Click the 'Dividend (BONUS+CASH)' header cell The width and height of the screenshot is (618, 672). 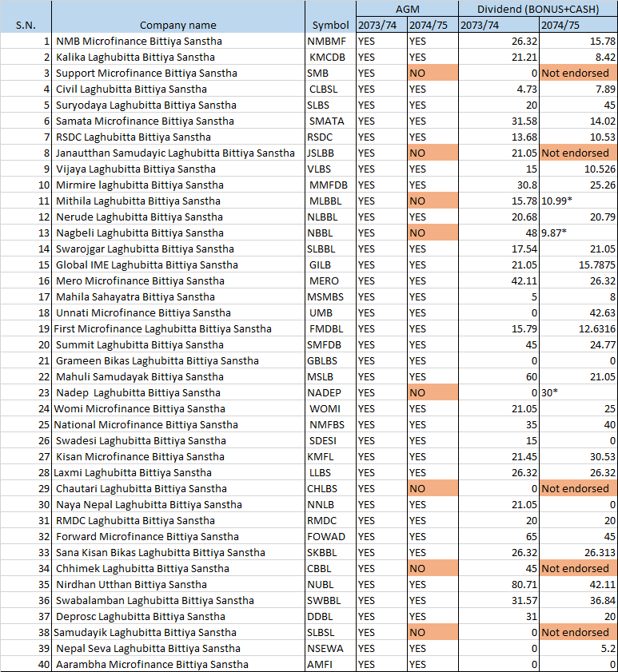coord(538,9)
